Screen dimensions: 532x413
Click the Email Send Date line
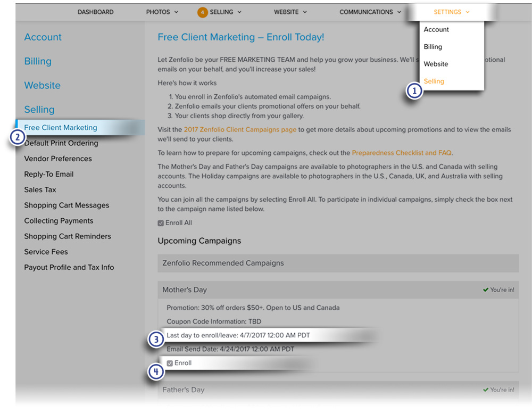[230, 349]
